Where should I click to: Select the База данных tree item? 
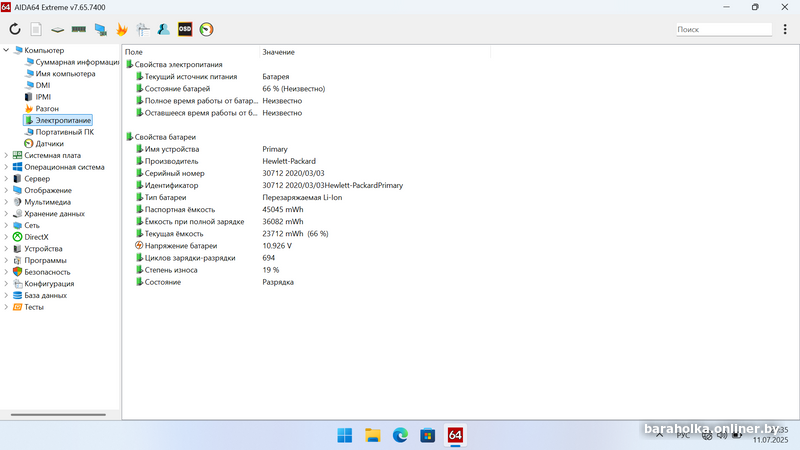pyautogui.click(x=40, y=295)
